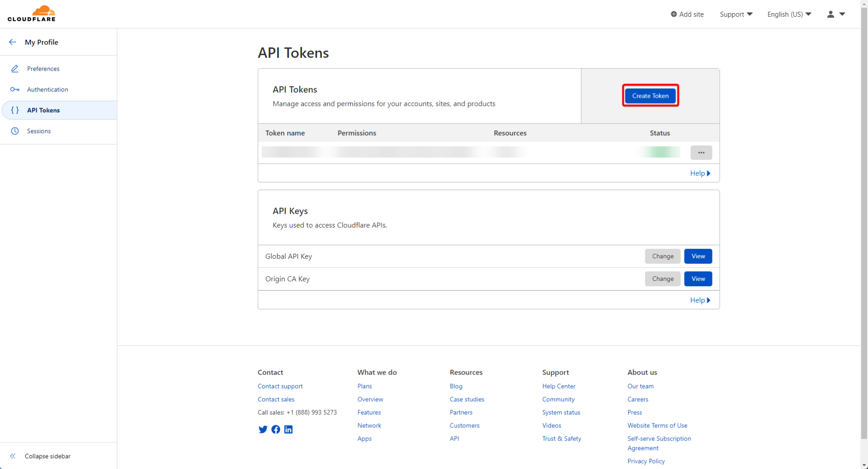Open the token row three-dots menu
Viewport: 868px width, 469px height.
point(701,152)
